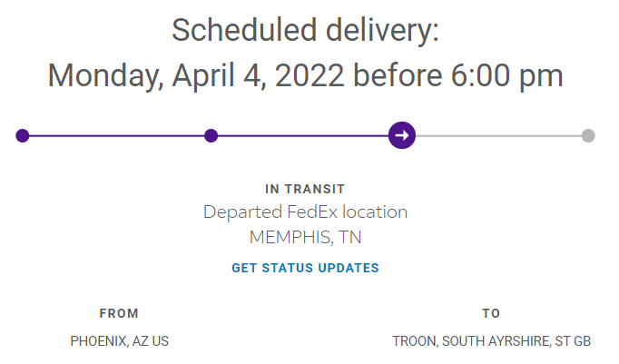Viewport: 619px width, 364px height.
Task: Click the 'Departed FedEx location' status text
Action: (305, 212)
